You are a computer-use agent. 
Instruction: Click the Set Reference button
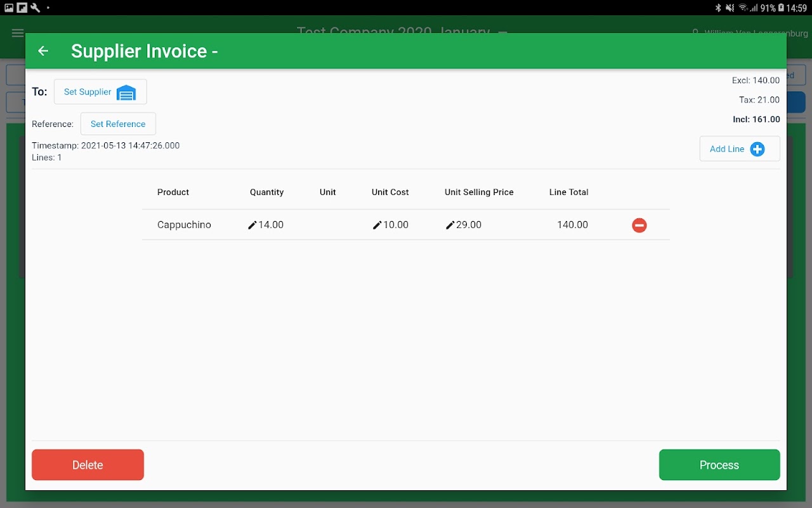[118, 124]
